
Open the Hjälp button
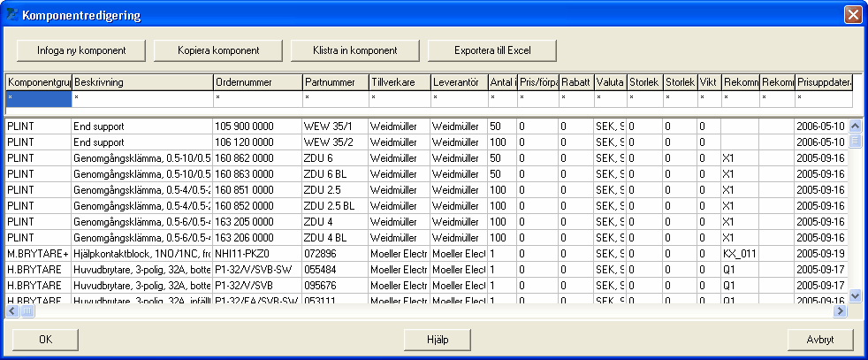tap(438, 340)
